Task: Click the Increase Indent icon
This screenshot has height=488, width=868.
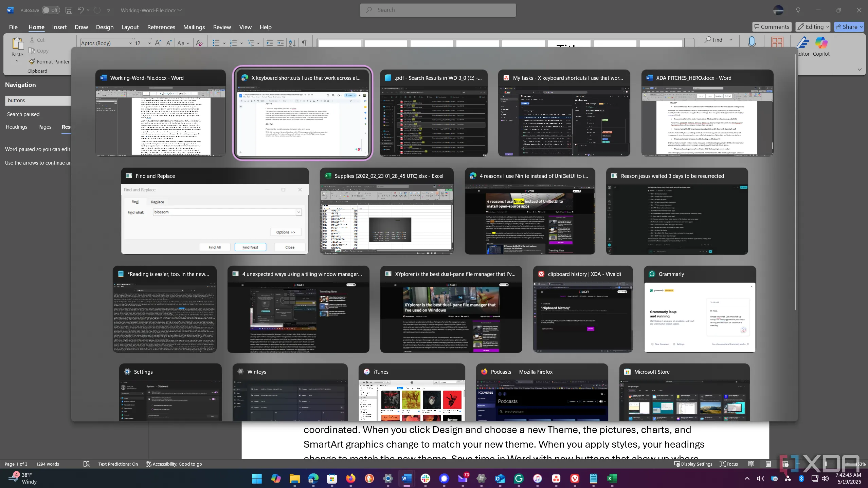Action: click(x=281, y=43)
